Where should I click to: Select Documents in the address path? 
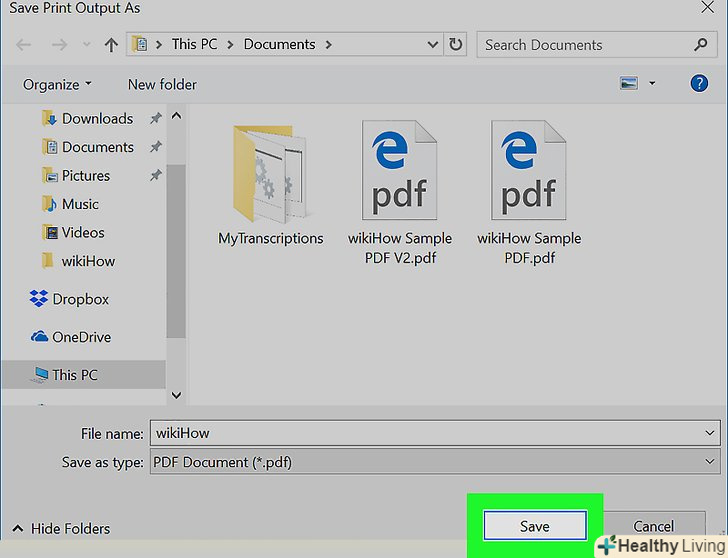(280, 44)
